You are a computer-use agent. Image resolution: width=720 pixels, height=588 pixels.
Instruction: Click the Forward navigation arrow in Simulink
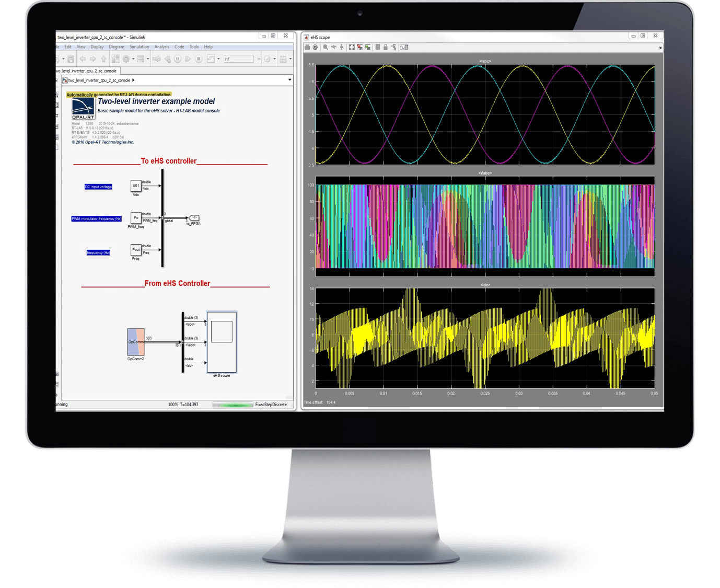pyautogui.click(x=92, y=59)
